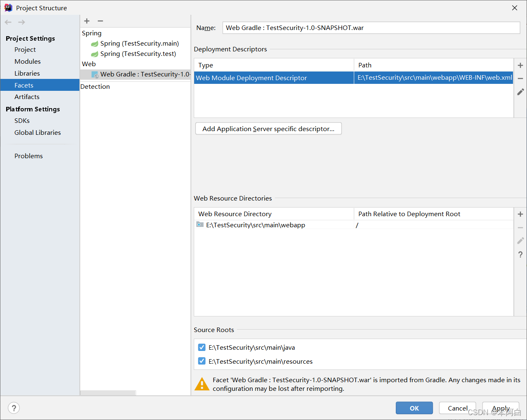
Task: Open help for web resource directories
Action: 520,255
